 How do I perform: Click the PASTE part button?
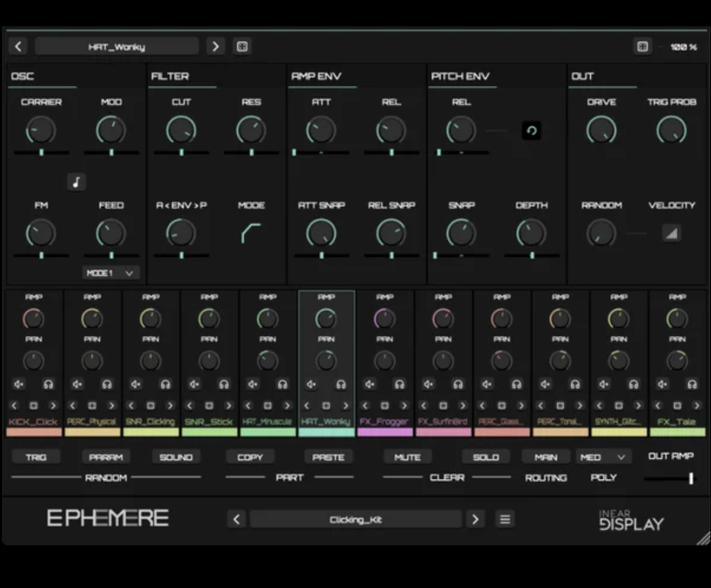point(328,457)
